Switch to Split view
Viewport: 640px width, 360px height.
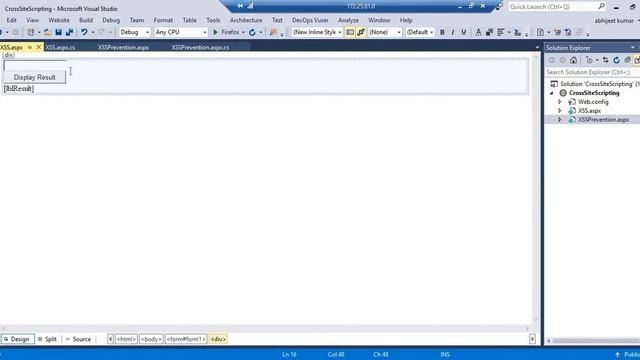click(x=47, y=339)
